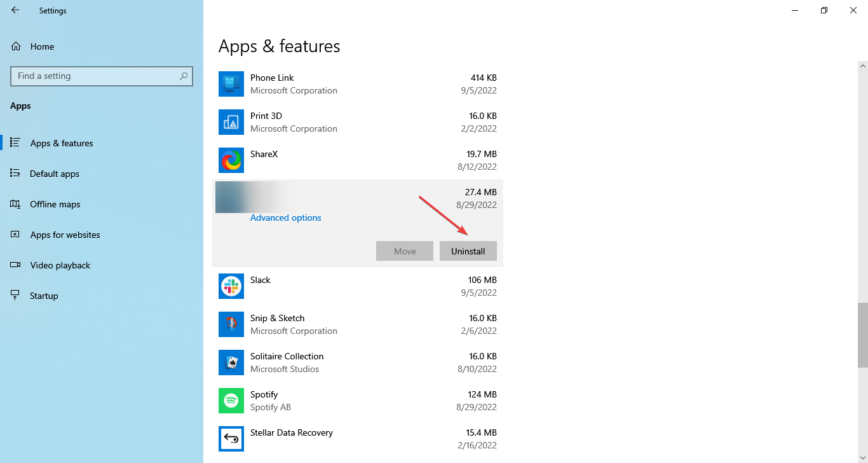Select the Apps & features list icon
This screenshot has height=463, width=868.
tap(15, 142)
